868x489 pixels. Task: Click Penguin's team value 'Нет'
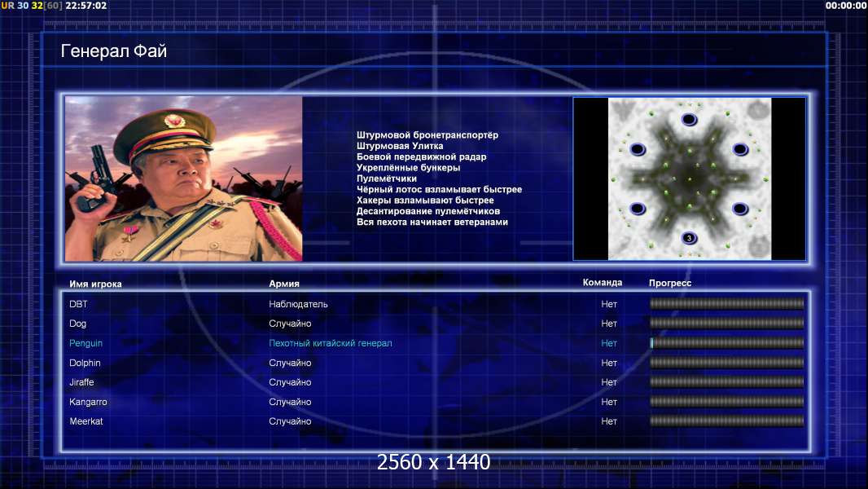(x=609, y=343)
